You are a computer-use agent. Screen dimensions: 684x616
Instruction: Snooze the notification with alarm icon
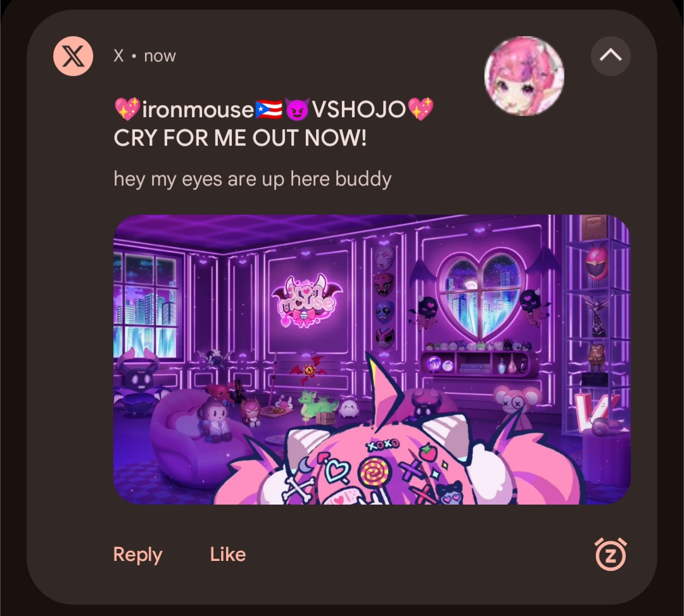click(x=611, y=554)
